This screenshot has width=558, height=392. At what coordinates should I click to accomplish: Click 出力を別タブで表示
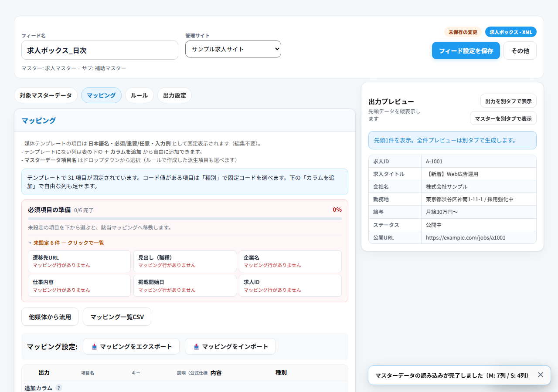[508, 101]
